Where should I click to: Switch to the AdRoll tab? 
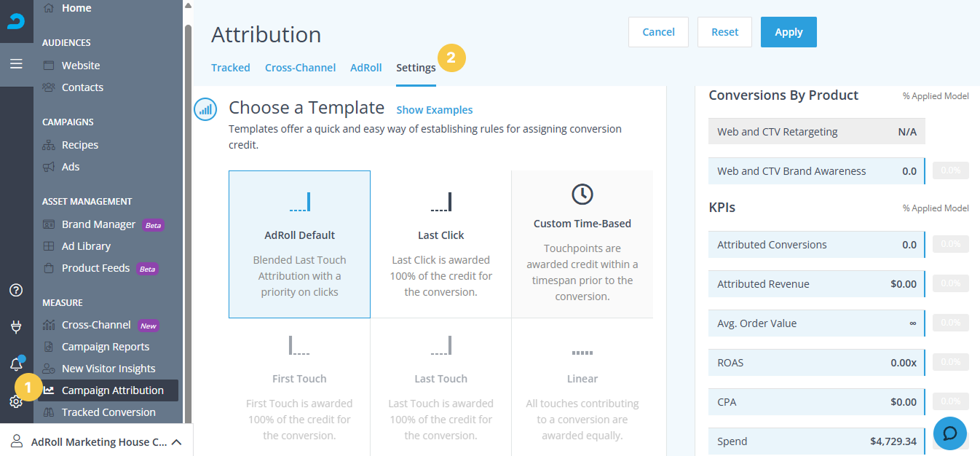click(366, 68)
